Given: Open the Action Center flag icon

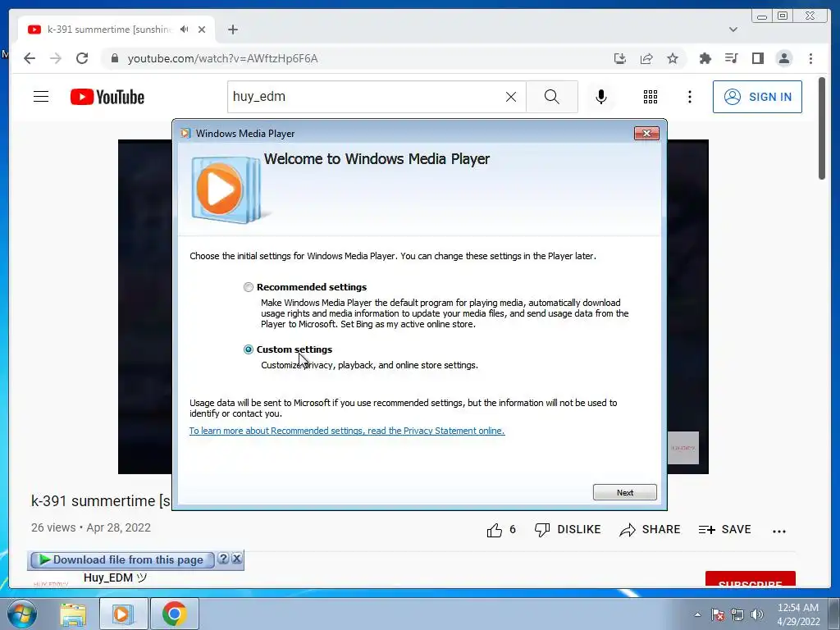Looking at the screenshot, I should (718, 614).
